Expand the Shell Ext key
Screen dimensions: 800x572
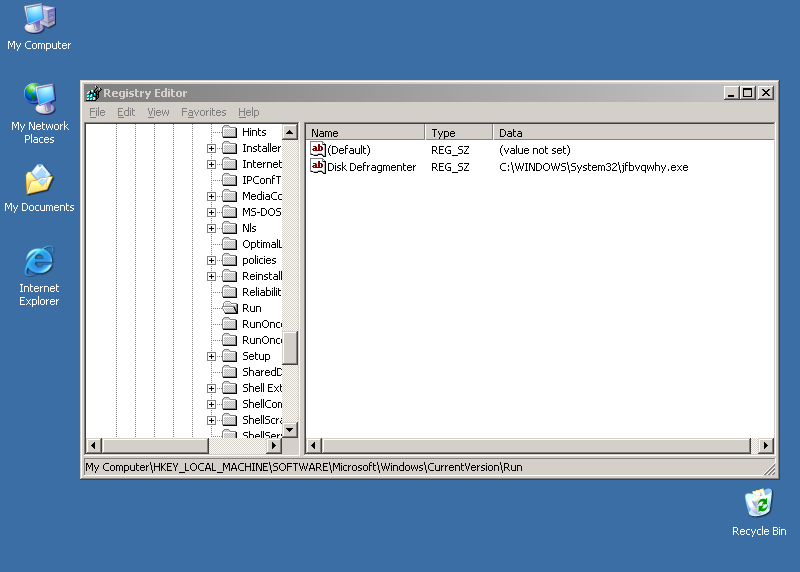tap(211, 388)
